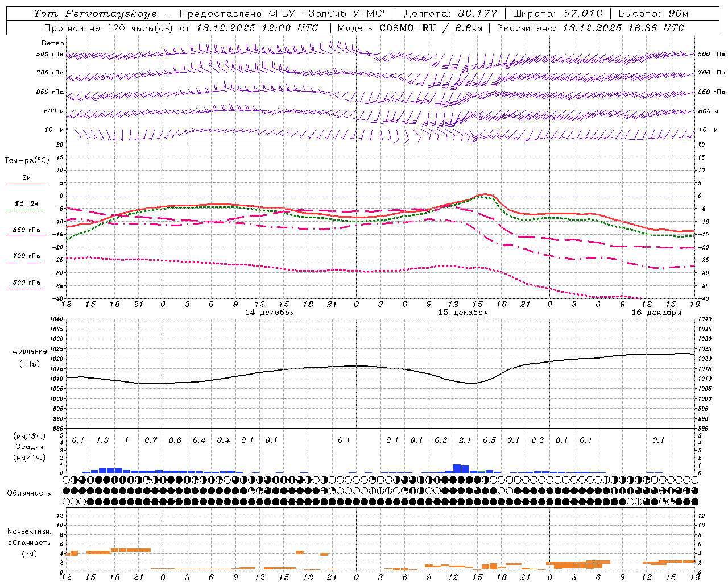Select the date label 16 декабря
The height and width of the screenshot is (582, 728).
tap(656, 313)
